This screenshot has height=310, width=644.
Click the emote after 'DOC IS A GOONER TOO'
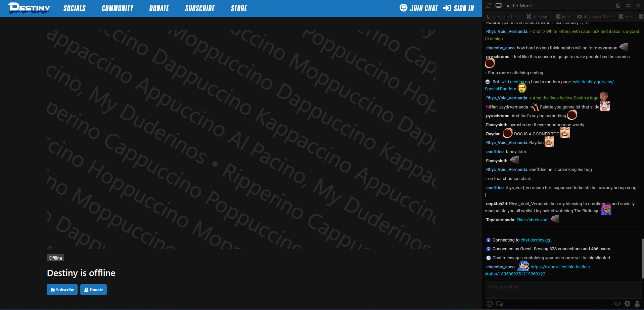565,133
